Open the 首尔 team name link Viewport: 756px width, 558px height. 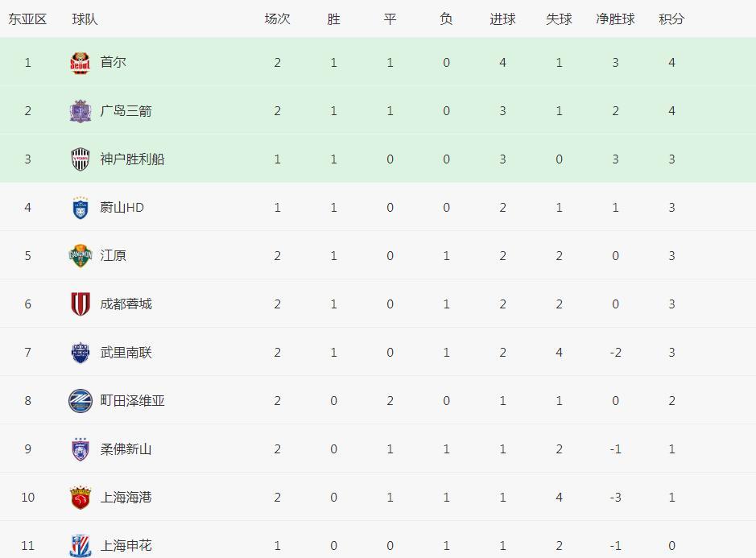point(114,63)
